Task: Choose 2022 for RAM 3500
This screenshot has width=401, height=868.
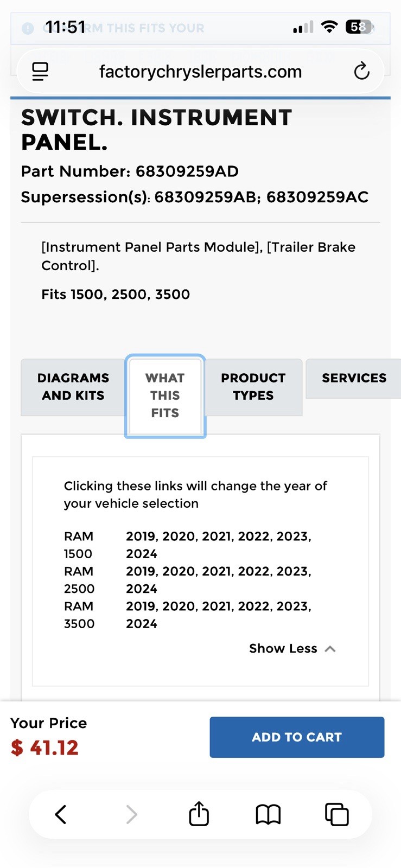Action: 254,607
